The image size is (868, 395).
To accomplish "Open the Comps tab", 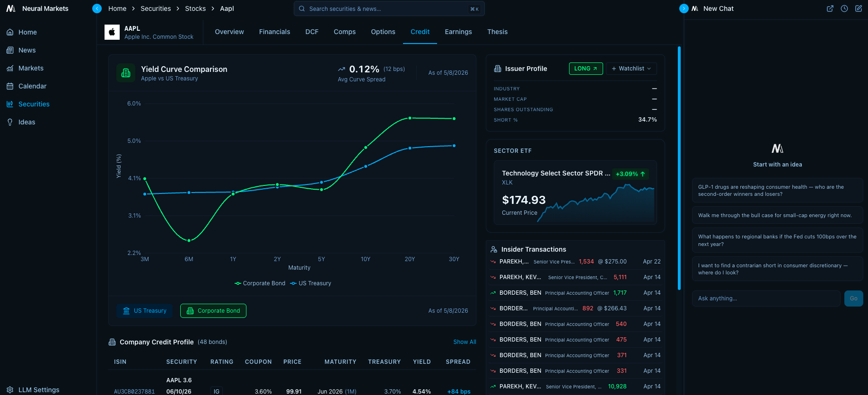I will point(345,32).
